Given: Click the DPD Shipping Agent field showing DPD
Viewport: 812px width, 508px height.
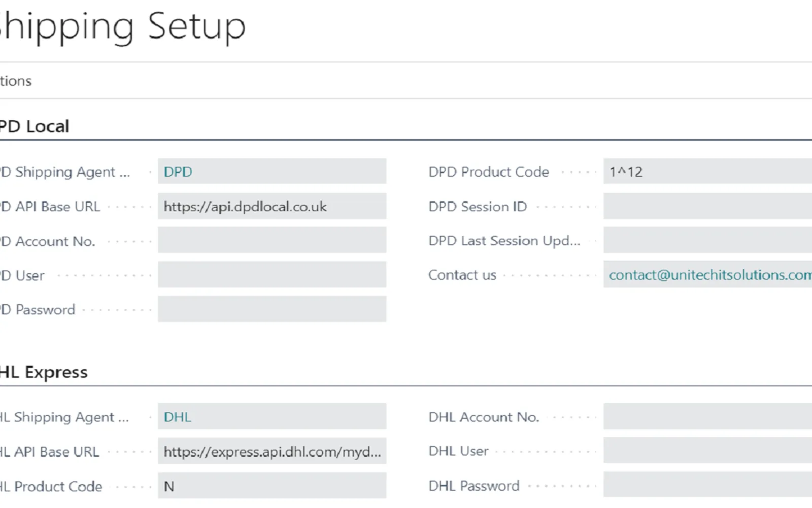Looking at the screenshot, I should 272,171.
